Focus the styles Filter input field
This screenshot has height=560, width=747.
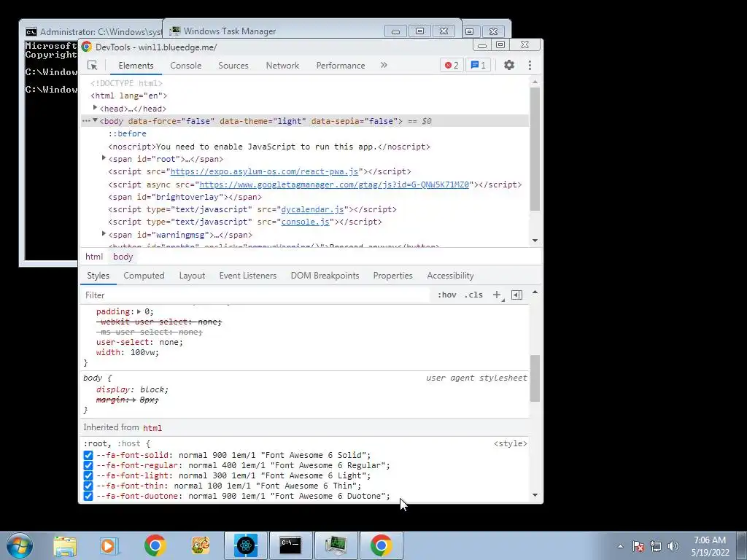coord(256,295)
